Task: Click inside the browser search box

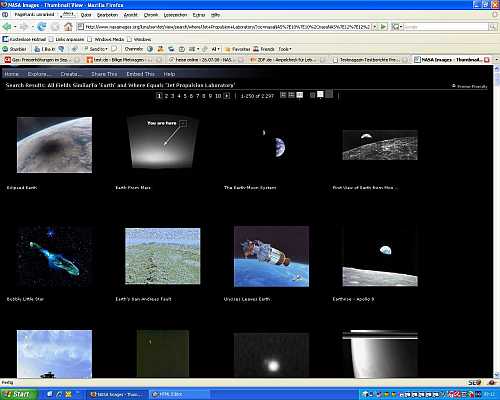Action: click(446, 27)
